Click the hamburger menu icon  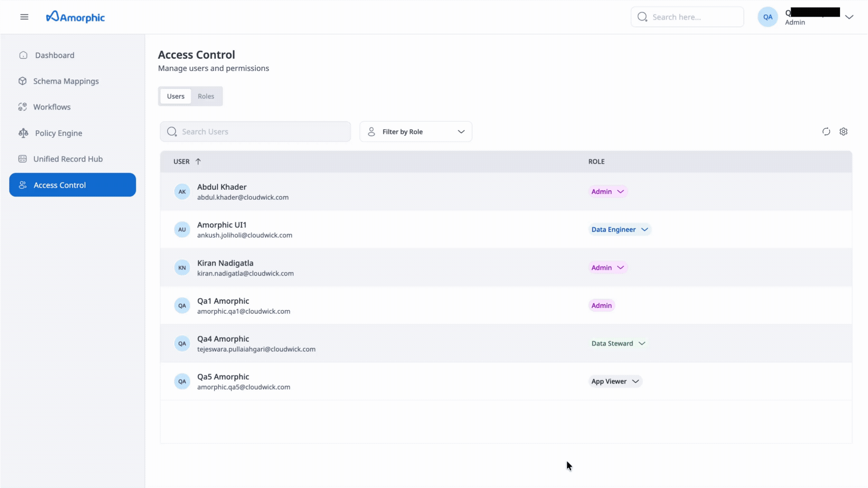pyautogui.click(x=24, y=17)
